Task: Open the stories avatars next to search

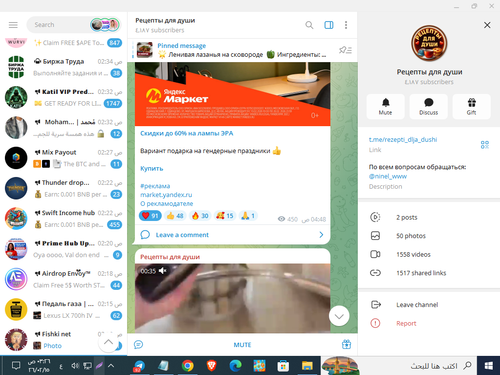Action: [x=105, y=25]
